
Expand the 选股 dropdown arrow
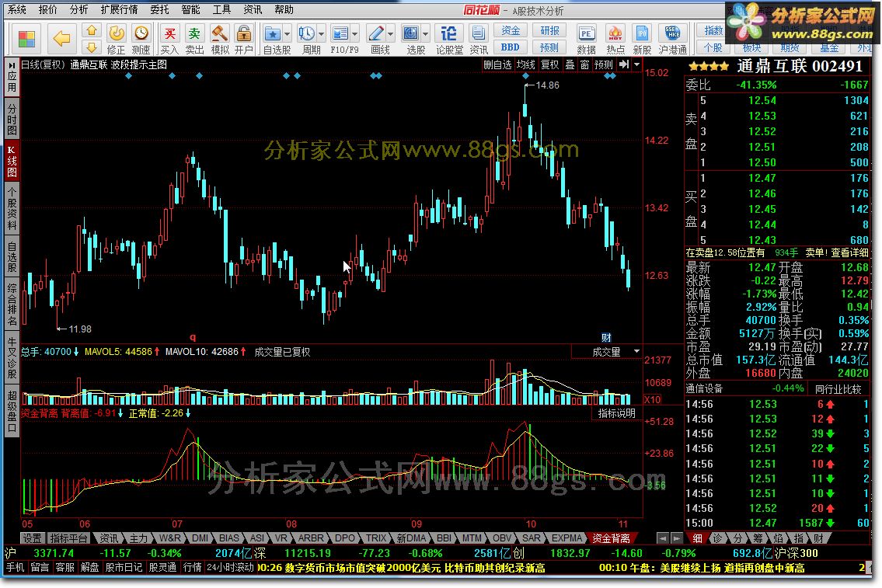click(x=425, y=33)
